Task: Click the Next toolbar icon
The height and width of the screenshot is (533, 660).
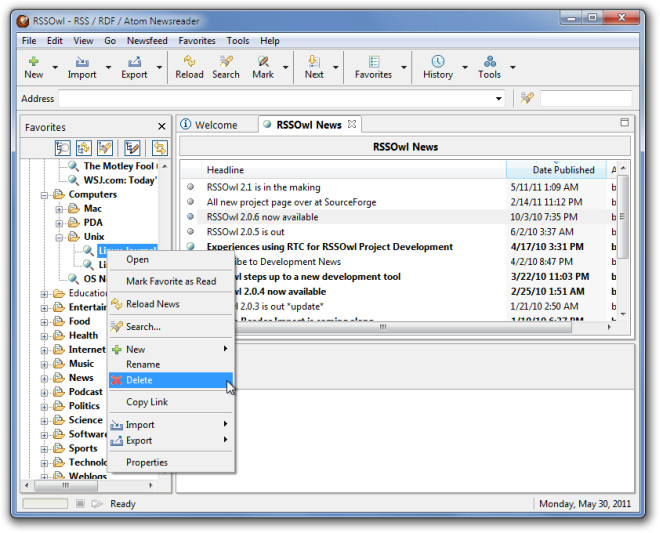Action: (x=314, y=61)
